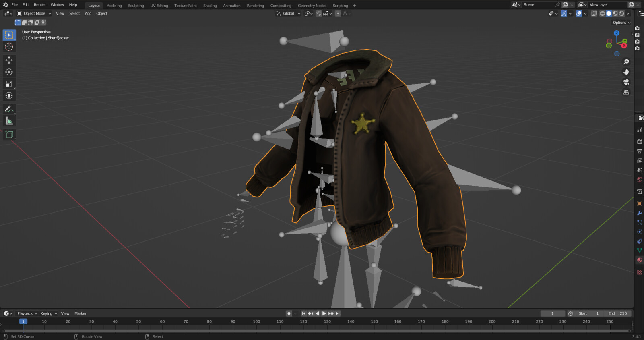
Task: Select the Add Cube tool
Action: pyautogui.click(x=9, y=134)
